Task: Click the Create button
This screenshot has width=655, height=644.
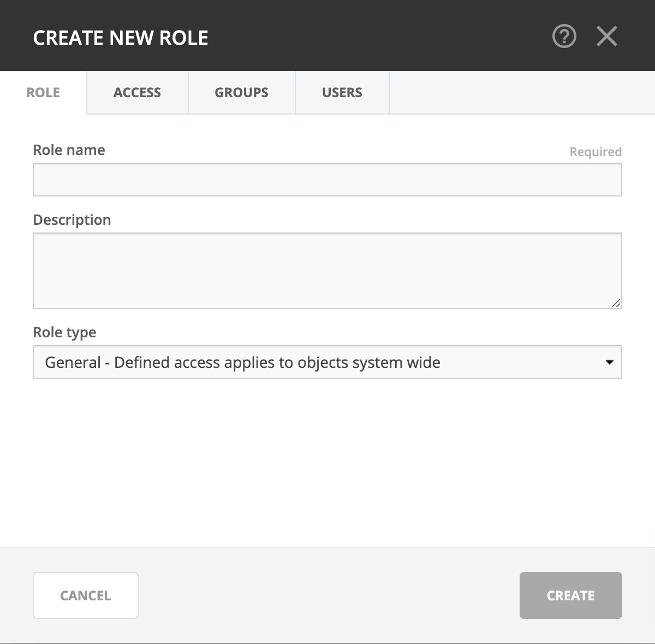Action: click(x=570, y=595)
